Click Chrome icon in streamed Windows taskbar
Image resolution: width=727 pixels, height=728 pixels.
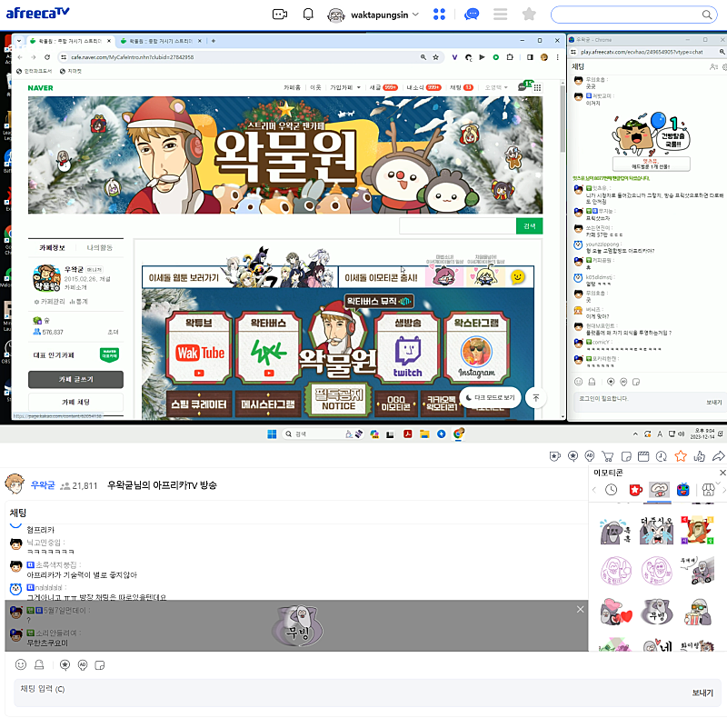[458, 434]
